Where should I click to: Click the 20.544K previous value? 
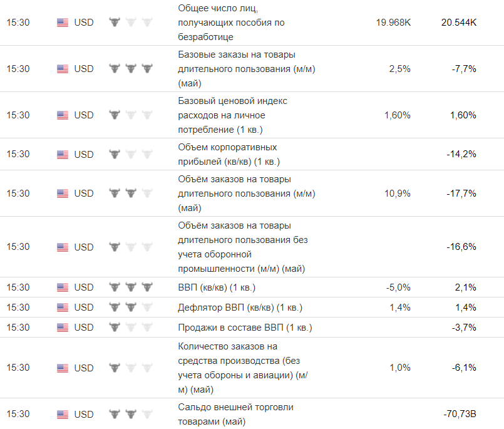tap(458, 23)
